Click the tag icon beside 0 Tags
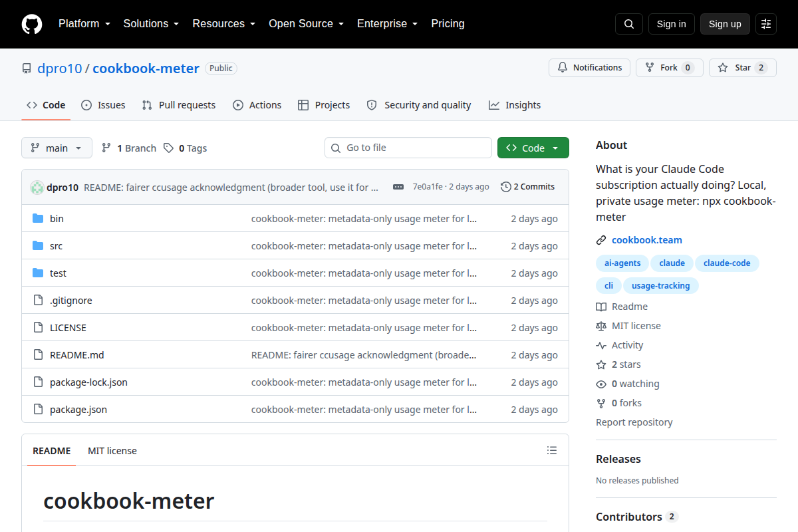Screen dimensions: 798x532 coord(169,148)
